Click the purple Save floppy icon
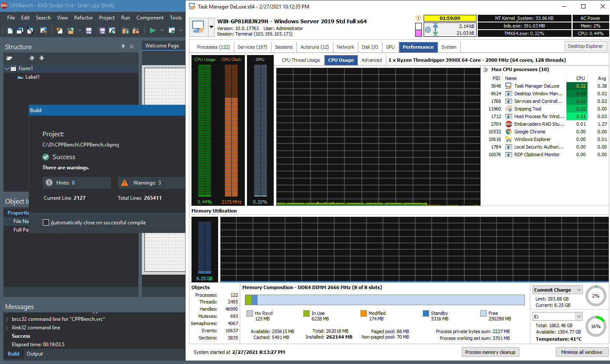 pyautogui.click(x=89, y=30)
